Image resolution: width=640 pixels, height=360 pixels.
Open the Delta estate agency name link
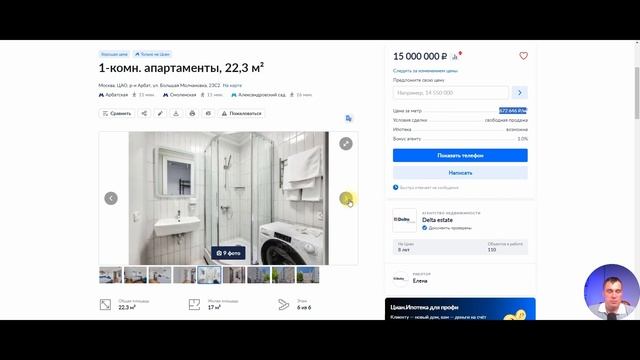tap(437, 220)
